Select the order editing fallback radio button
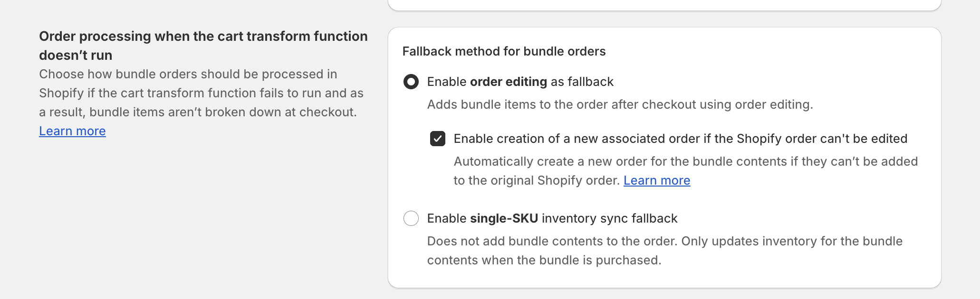Screen dimensions: 980x299 411,82
